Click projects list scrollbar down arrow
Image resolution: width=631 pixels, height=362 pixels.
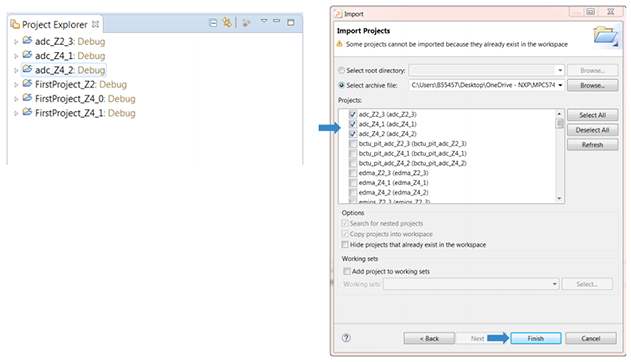coord(559,198)
